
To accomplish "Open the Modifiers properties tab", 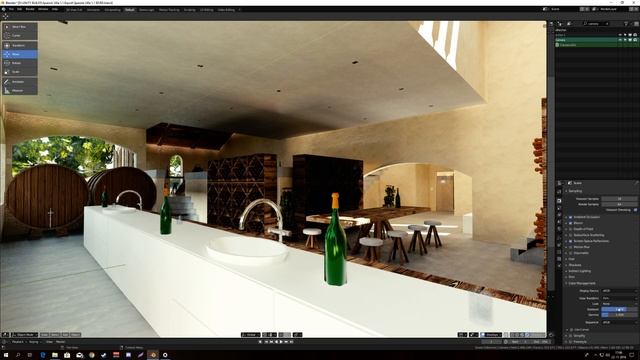I will coord(559,244).
